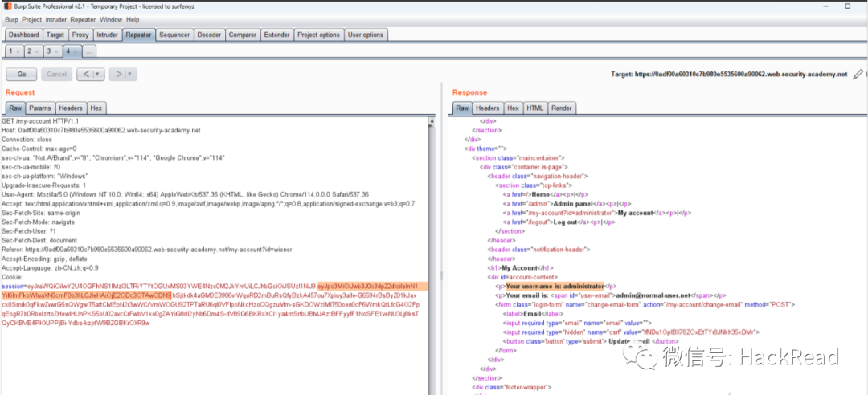Click the Cancel button

tap(56, 74)
